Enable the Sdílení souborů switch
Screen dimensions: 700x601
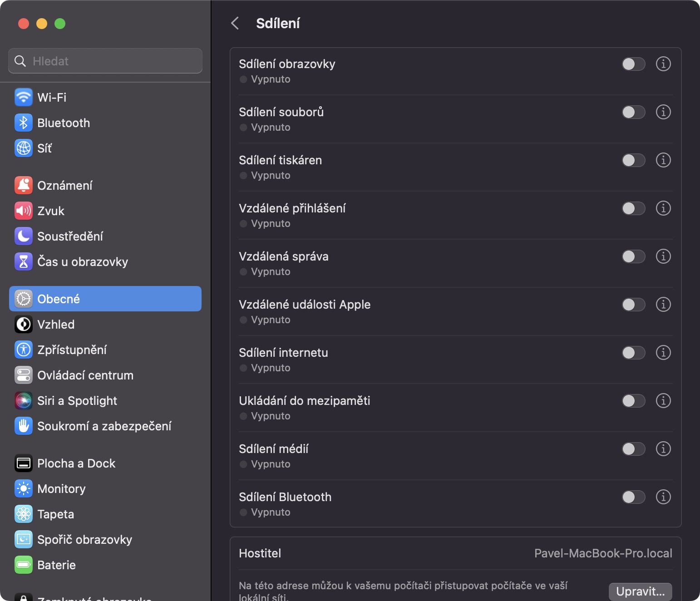(633, 112)
